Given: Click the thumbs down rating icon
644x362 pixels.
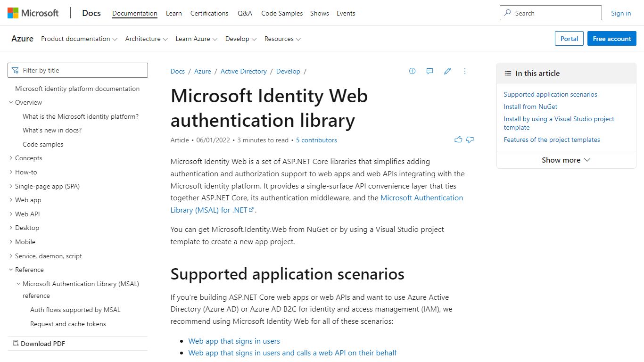Looking at the screenshot, I should pos(470,140).
